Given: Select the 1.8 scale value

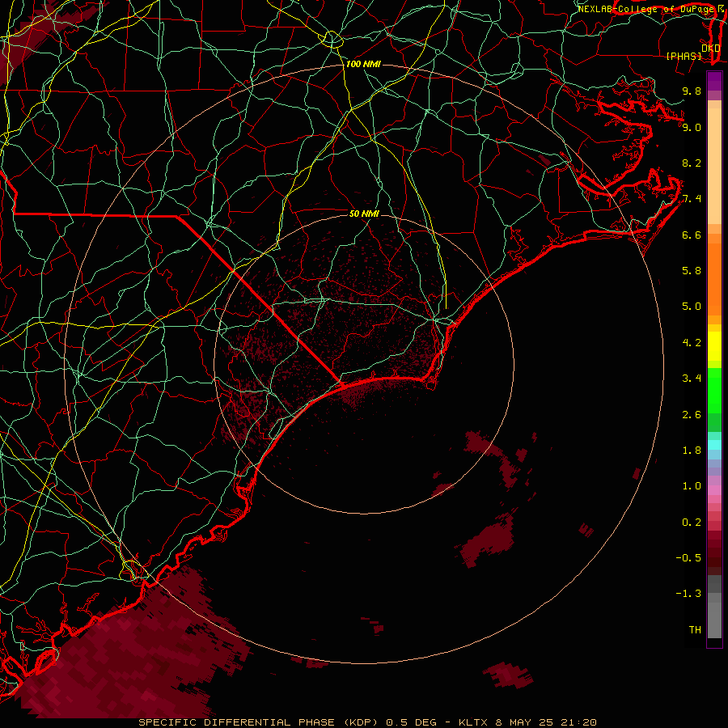Looking at the screenshot, I should (692, 451).
